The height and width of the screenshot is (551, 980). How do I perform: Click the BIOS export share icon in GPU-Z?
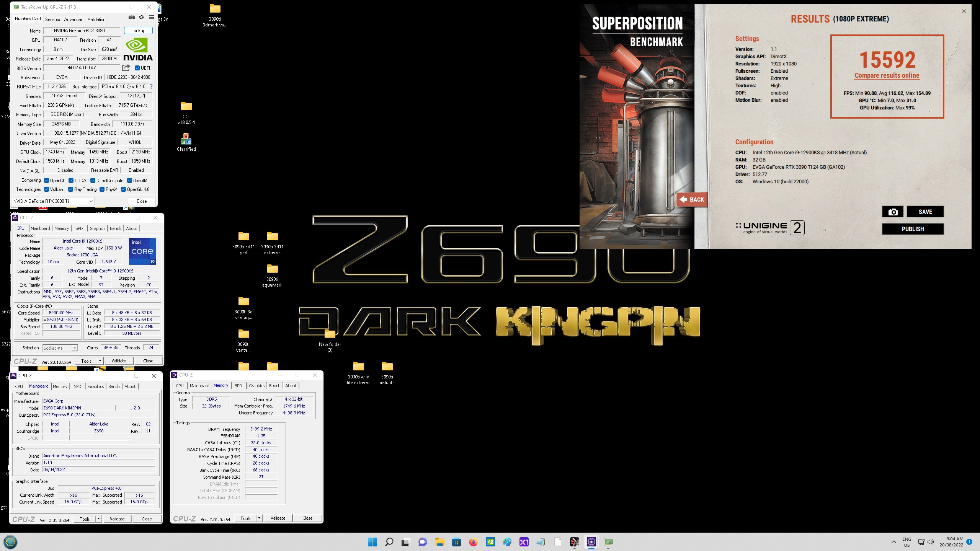(126, 68)
